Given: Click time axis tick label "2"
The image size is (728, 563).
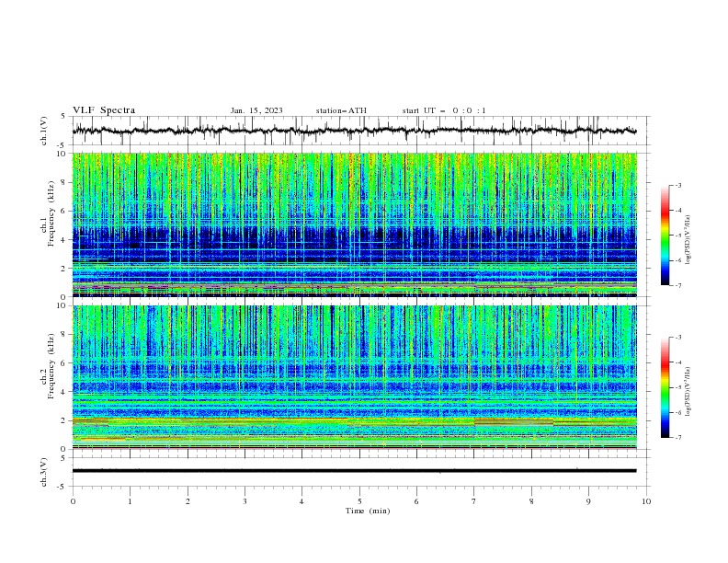Looking at the screenshot, I should pos(188,501).
